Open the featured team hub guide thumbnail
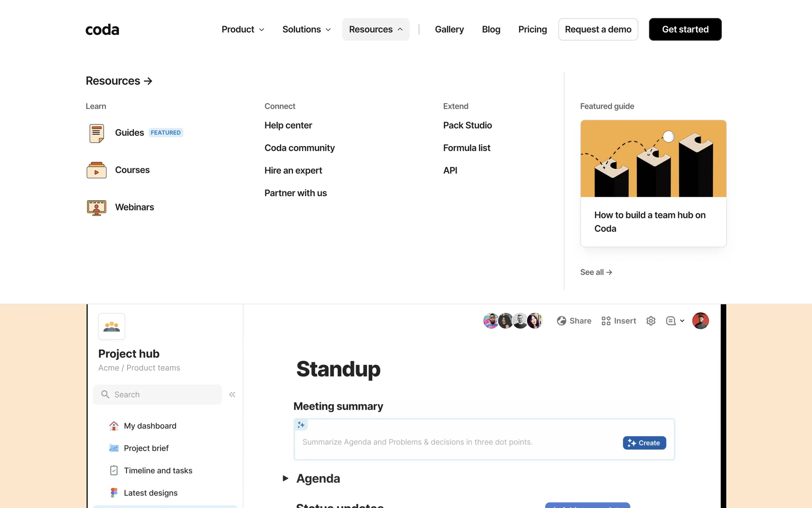 click(653, 159)
